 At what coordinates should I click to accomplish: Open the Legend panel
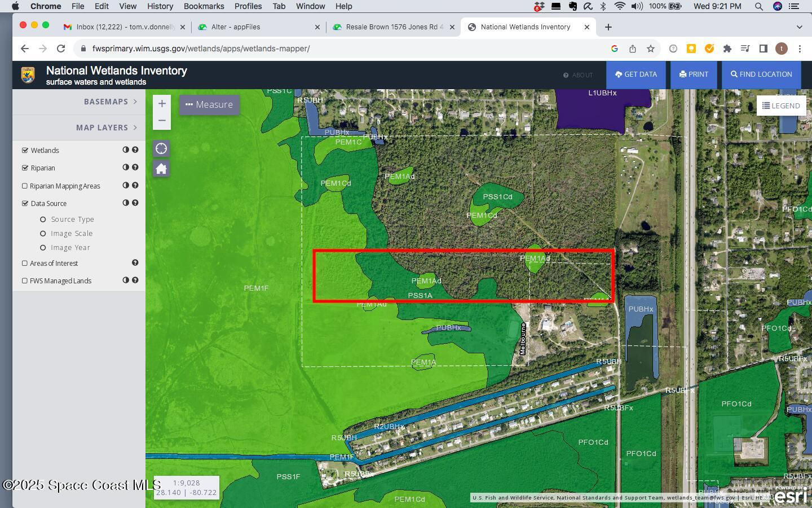[x=781, y=106]
